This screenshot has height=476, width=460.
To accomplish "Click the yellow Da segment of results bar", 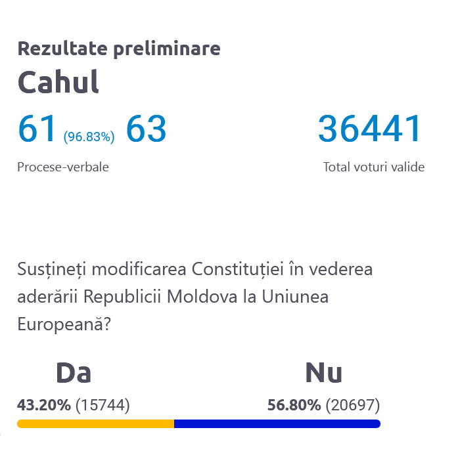I will point(95,423).
